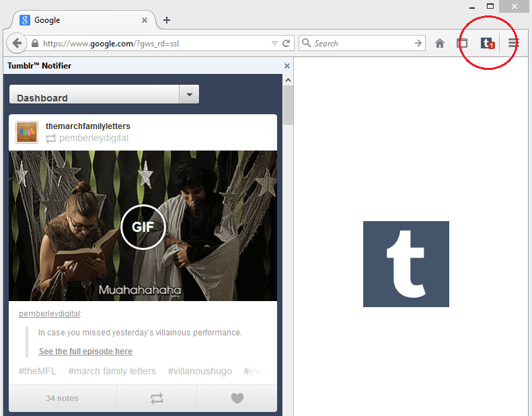Click the underlined pemberleydigital link
The width and height of the screenshot is (532, 416).
[x=50, y=314]
